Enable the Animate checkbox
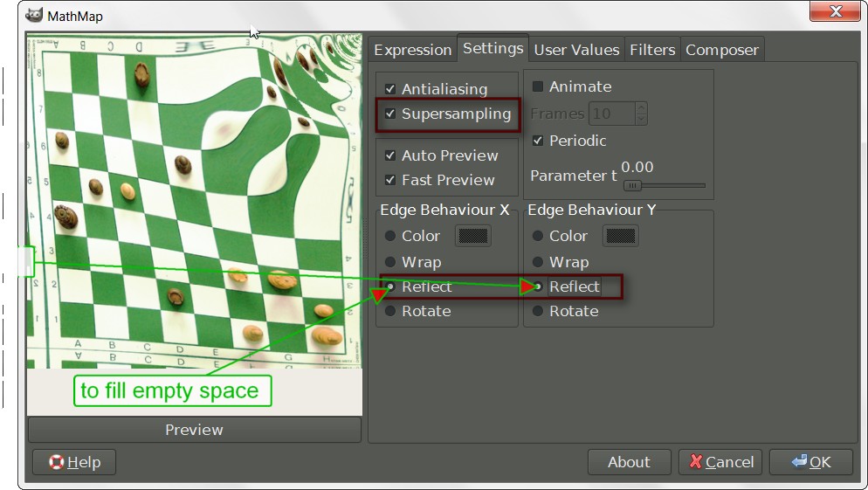868x490 pixels. click(538, 86)
